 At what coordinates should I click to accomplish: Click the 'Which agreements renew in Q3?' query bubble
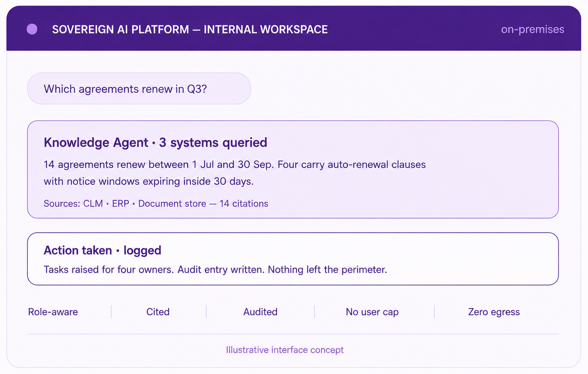click(x=139, y=89)
